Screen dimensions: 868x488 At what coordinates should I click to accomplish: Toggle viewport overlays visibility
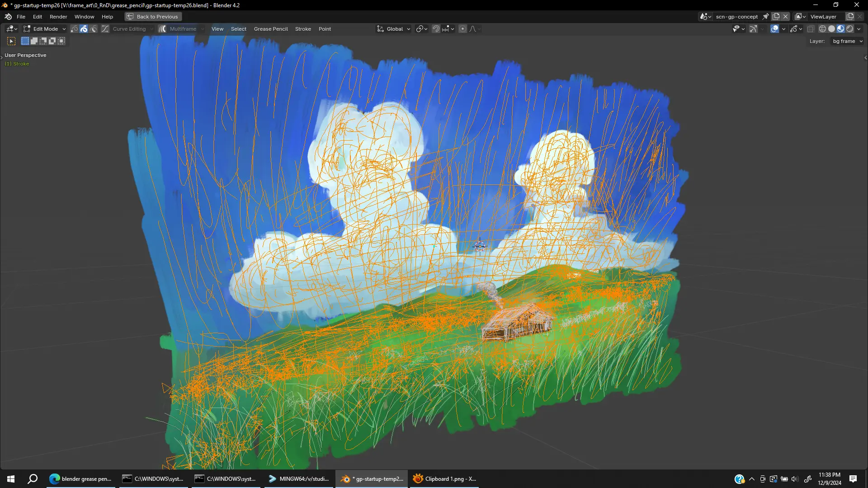[x=774, y=29]
